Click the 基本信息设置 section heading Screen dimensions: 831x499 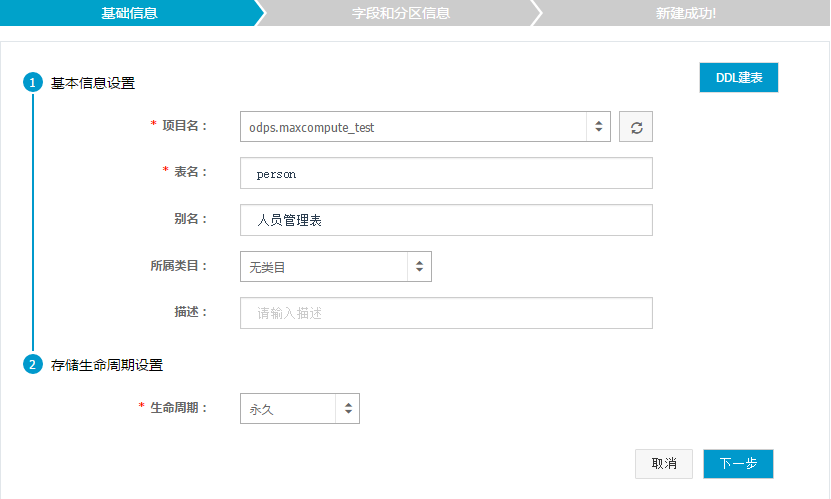point(93,83)
